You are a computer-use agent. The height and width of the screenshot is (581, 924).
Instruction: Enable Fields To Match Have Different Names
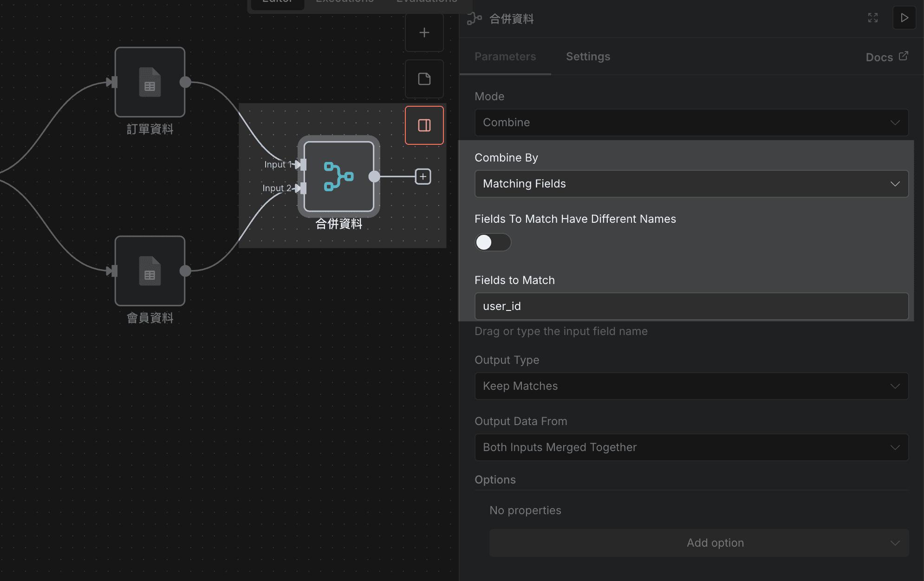coord(493,242)
